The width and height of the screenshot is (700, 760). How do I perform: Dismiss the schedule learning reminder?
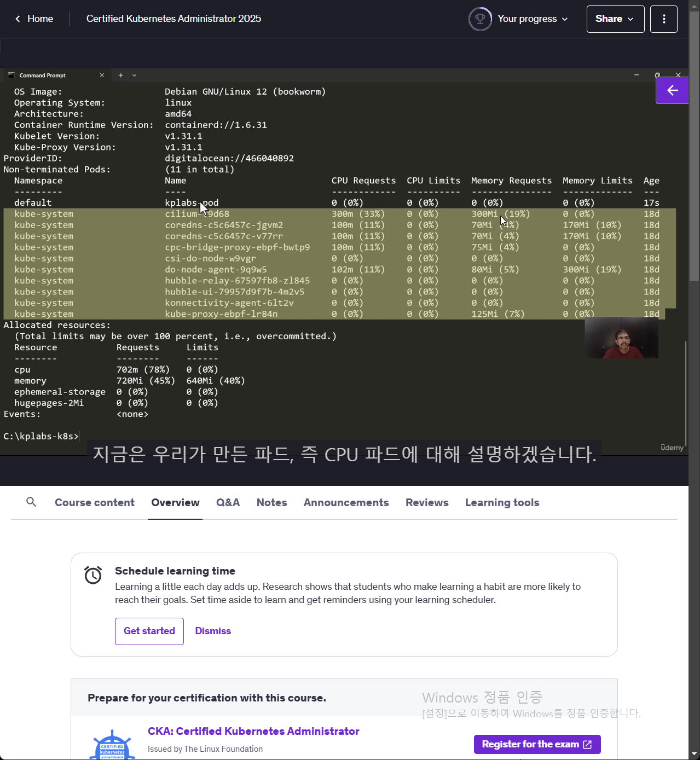pos(213,631)
